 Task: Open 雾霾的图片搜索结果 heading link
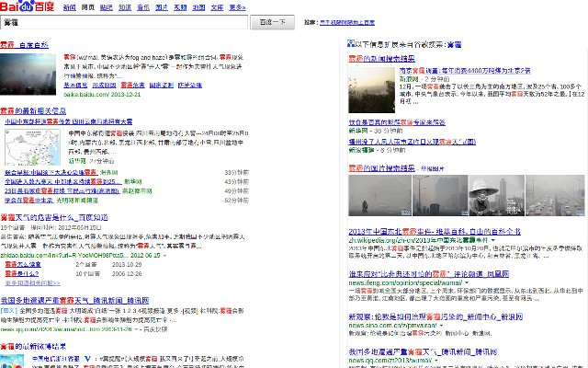pos(382,167)
